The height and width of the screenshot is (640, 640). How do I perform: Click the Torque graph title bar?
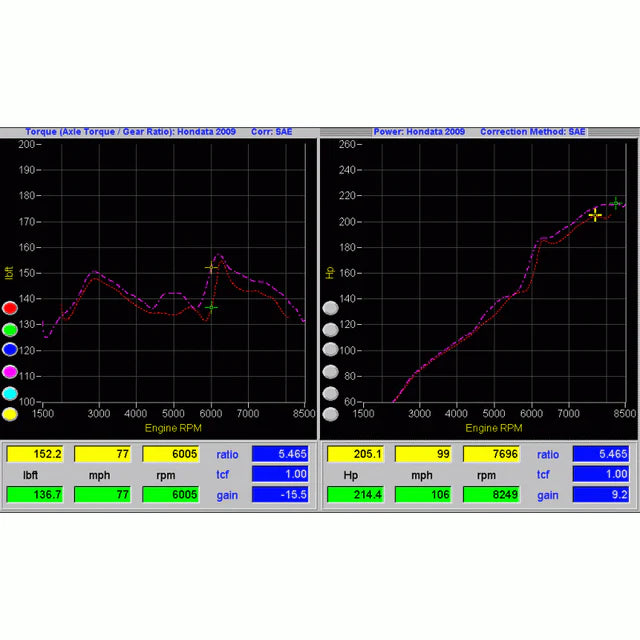159,132
